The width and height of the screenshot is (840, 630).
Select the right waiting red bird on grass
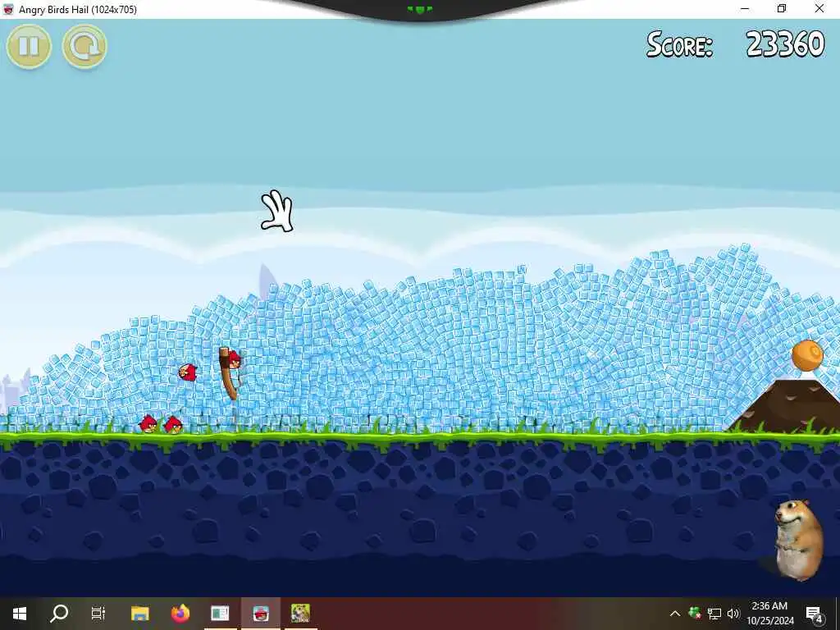173,425
